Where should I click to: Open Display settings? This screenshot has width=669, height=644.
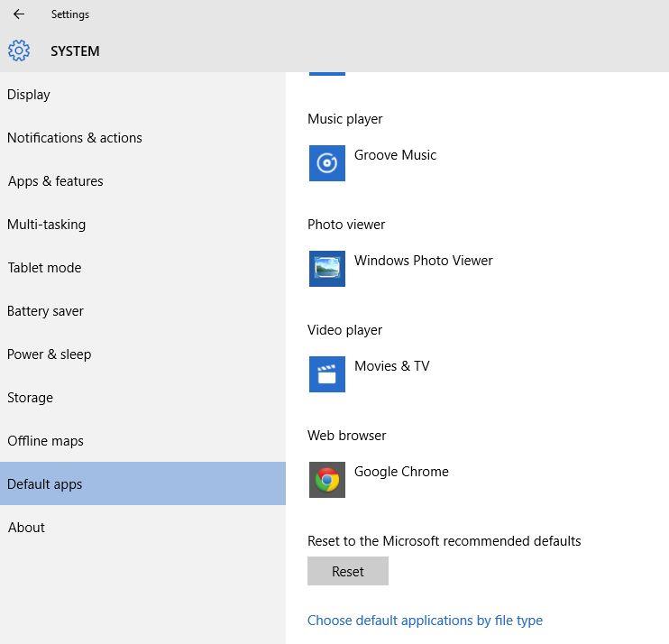point(142,95)
